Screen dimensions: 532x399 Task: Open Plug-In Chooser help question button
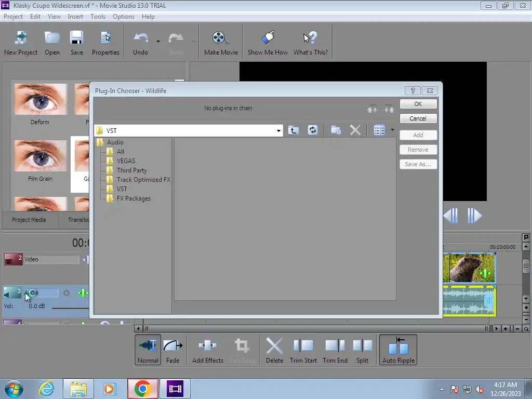(x=413, y=90)
